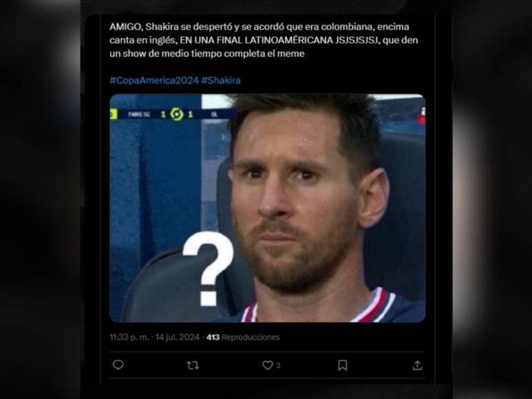The height and width of the screenshot is (399, 532).
Task: Open the #Shakira hashtag
Action: [x=221, y=80]
